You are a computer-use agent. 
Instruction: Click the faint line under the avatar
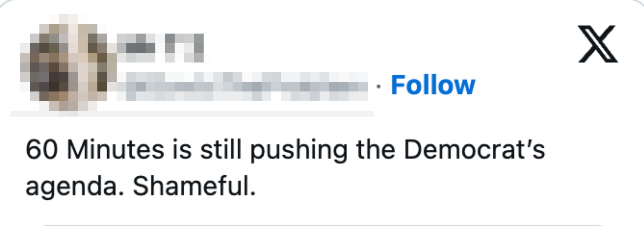click(192, 114)
